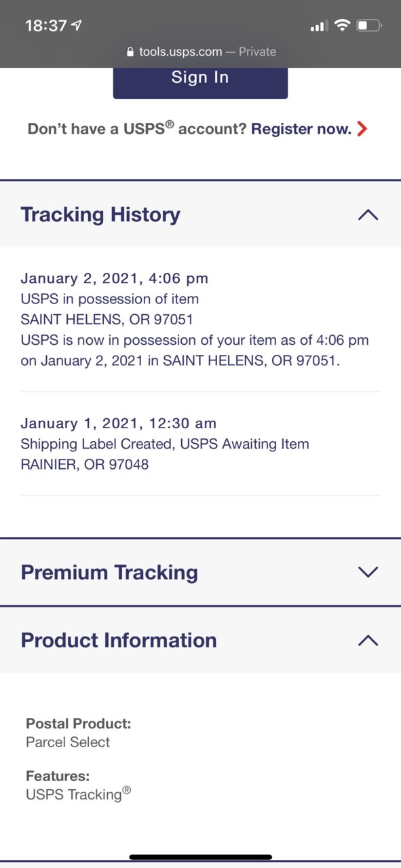The width and height of the screenshot is (401, 868).
Task: Tap the Premium Tracking section heading
Action: point(109,572)
